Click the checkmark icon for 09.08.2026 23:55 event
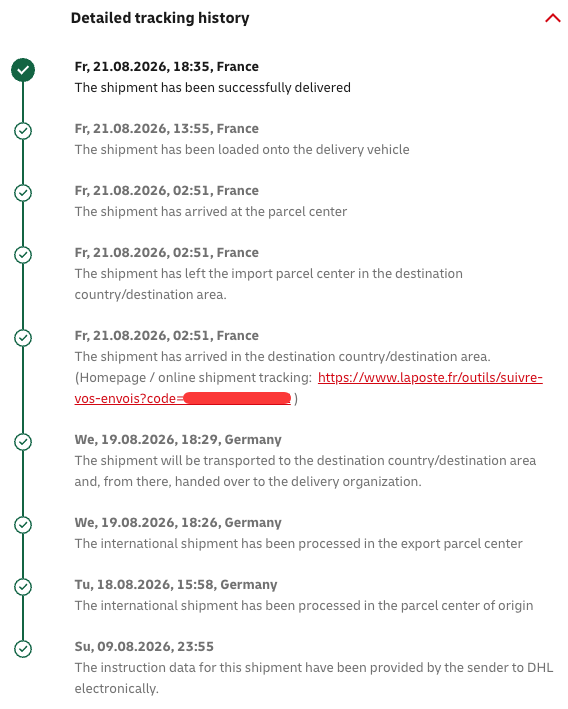 click(x=23, y=649)
